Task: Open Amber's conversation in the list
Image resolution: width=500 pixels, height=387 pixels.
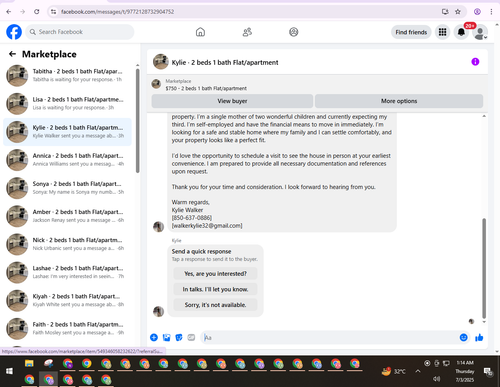Action: (67, 216)
